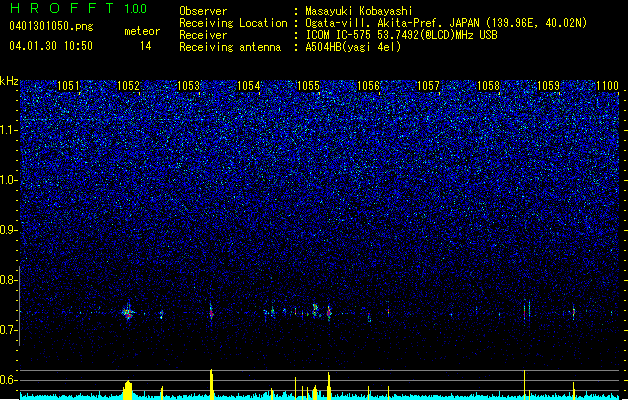Click the 0.7 kHz frequency label
The height and width of the screenshot is (400, 629).
9,330
